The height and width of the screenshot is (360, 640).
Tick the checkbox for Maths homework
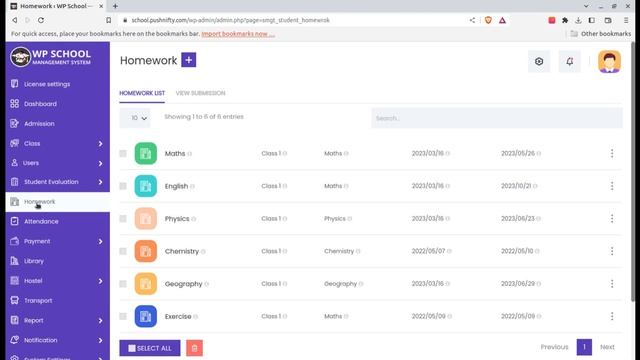[x=123, y=153]
